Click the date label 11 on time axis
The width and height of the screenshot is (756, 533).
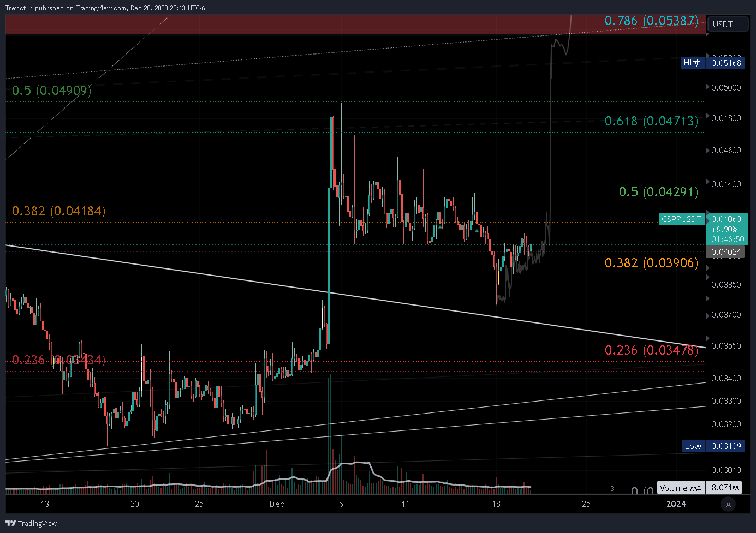(x=406, y=504)
